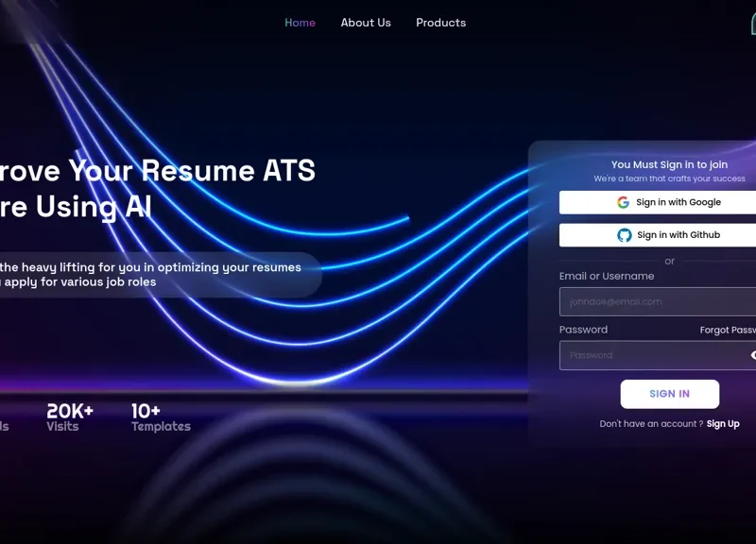Click the 20K+ Visits statistic

click(70, 417)
